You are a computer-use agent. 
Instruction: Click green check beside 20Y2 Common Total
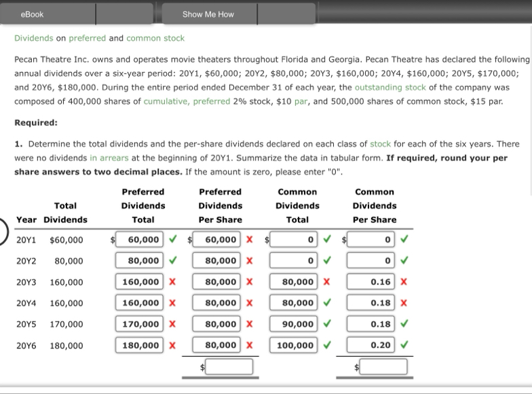327,260
